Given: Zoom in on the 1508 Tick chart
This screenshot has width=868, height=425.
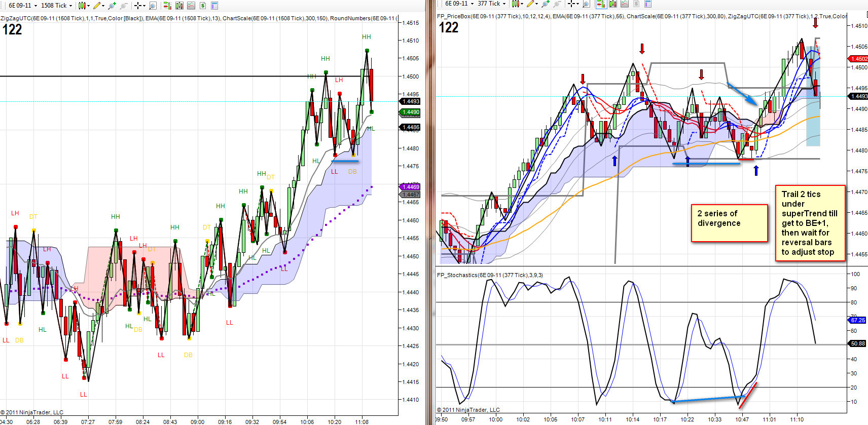Looking at the screenshot, I should (112, 6).
